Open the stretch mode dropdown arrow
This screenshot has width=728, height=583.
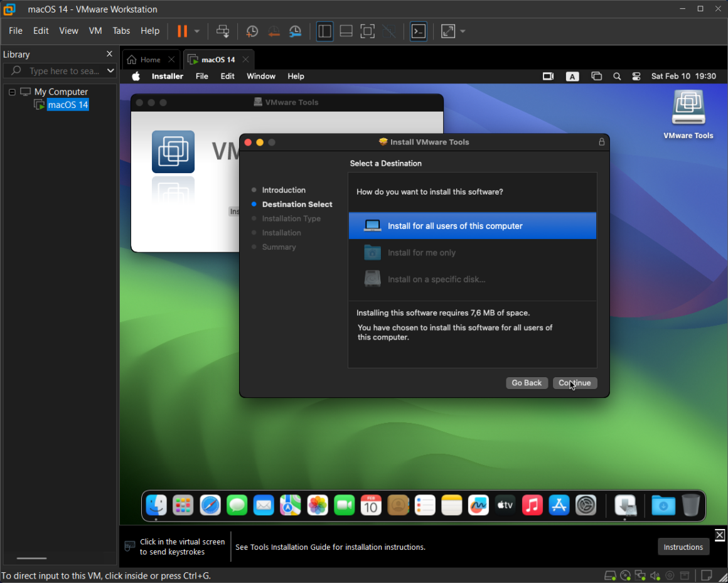point(463,31)
